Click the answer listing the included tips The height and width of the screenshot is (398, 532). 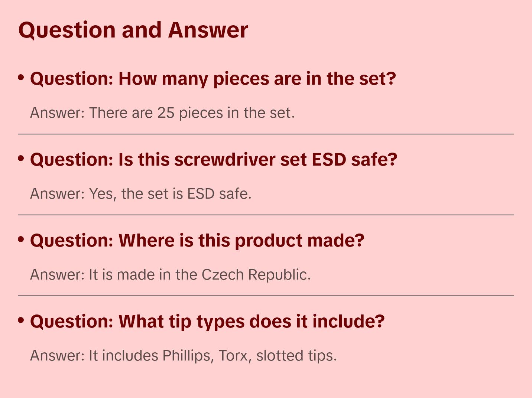tap(183, 356)
